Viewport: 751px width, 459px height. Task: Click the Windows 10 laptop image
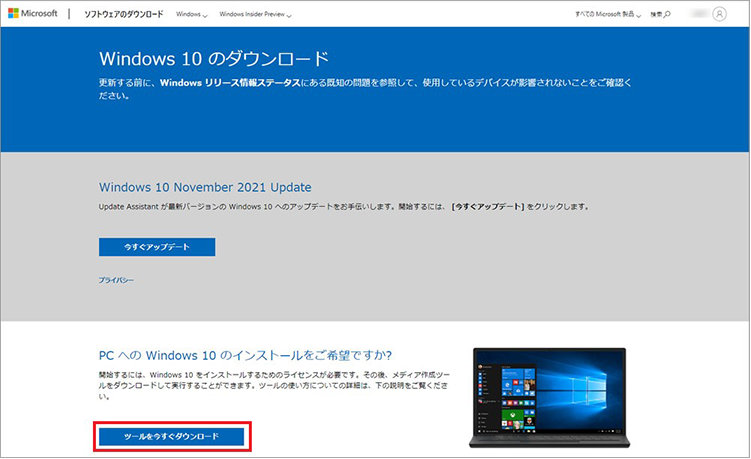click(x=549, y=398)
